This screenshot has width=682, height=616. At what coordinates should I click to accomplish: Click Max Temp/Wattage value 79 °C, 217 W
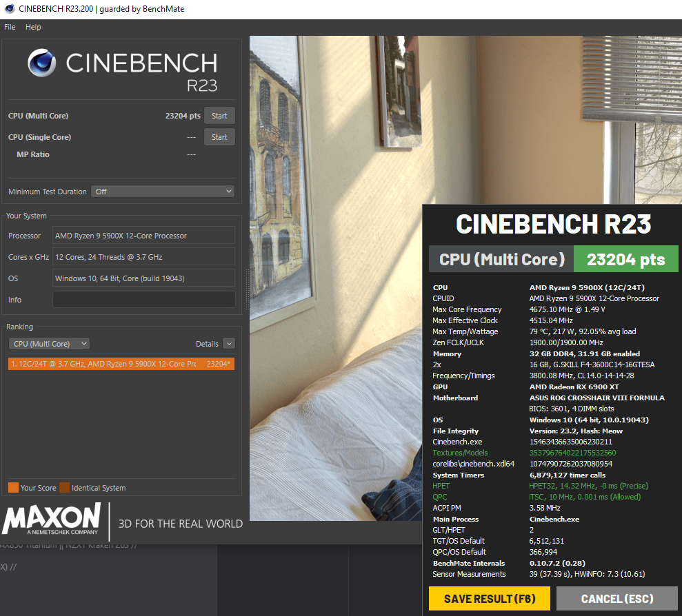click(583, 331)
